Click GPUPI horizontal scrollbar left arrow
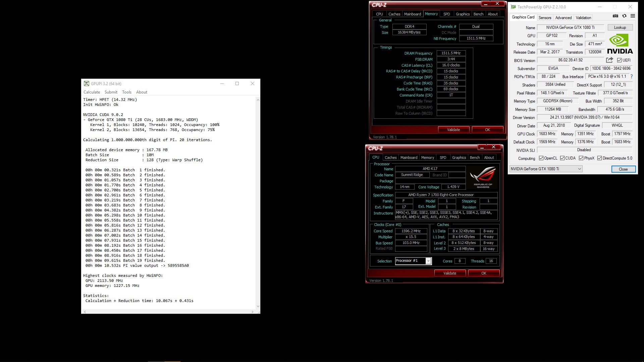Image resolution: width=644 pixels, height=362 pixels. click(x=85, y=312)
